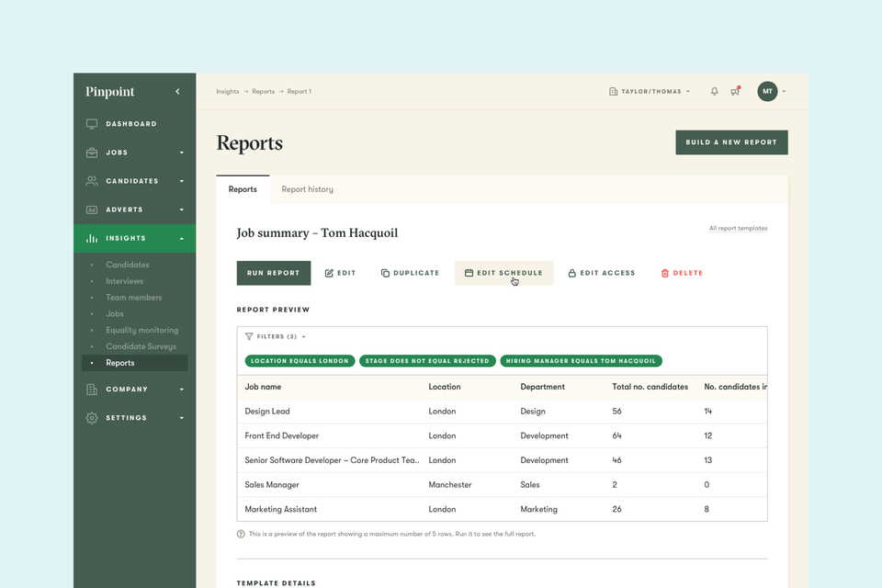Open Equality monitoring insights
882x588 pixels.
point(141,330)
